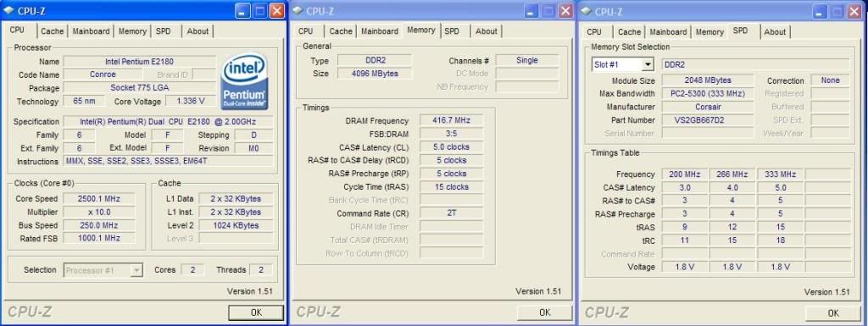Click Command Rate value 2T
The height and width of the screenshot is (326, 868).
[451, 213]
